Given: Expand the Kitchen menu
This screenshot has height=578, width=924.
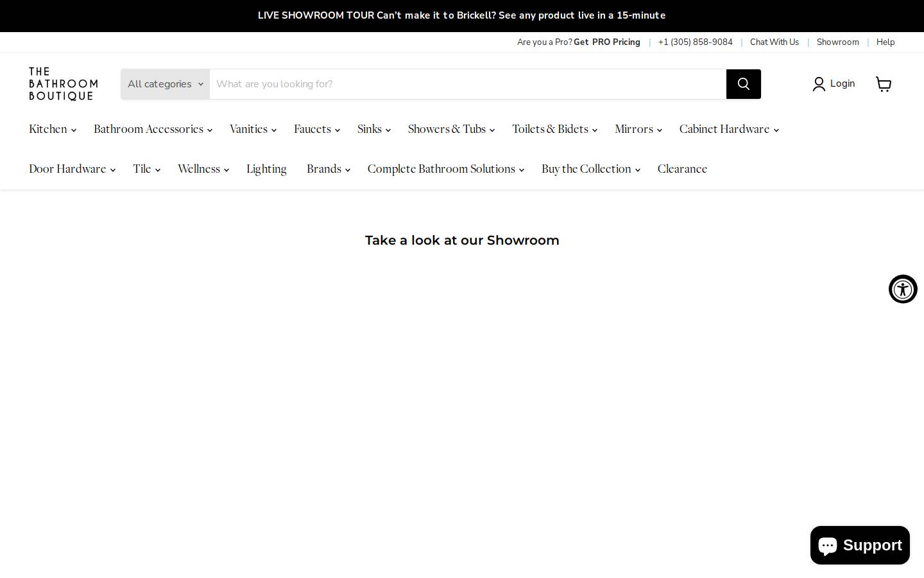Looking at the screenshot, I should (x=53, y=129).
